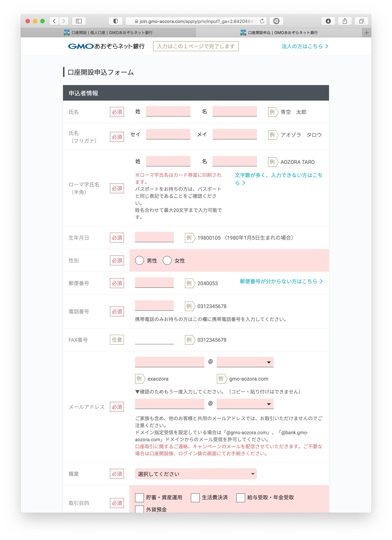Click ローマ字氏名 名 input field
Screen dimensions: 392x540
(x=235, y=161)
